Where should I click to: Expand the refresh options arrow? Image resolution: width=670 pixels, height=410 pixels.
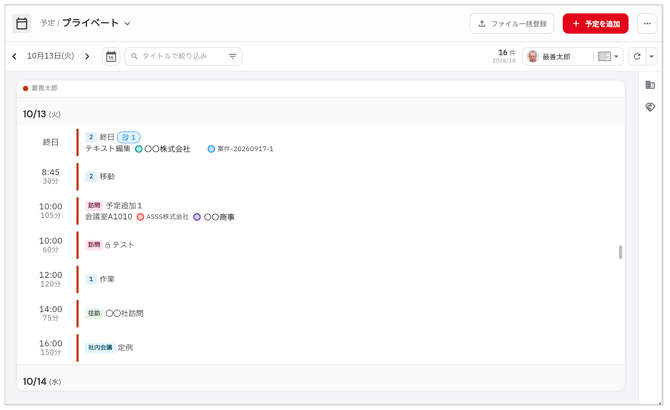(651, 56)
